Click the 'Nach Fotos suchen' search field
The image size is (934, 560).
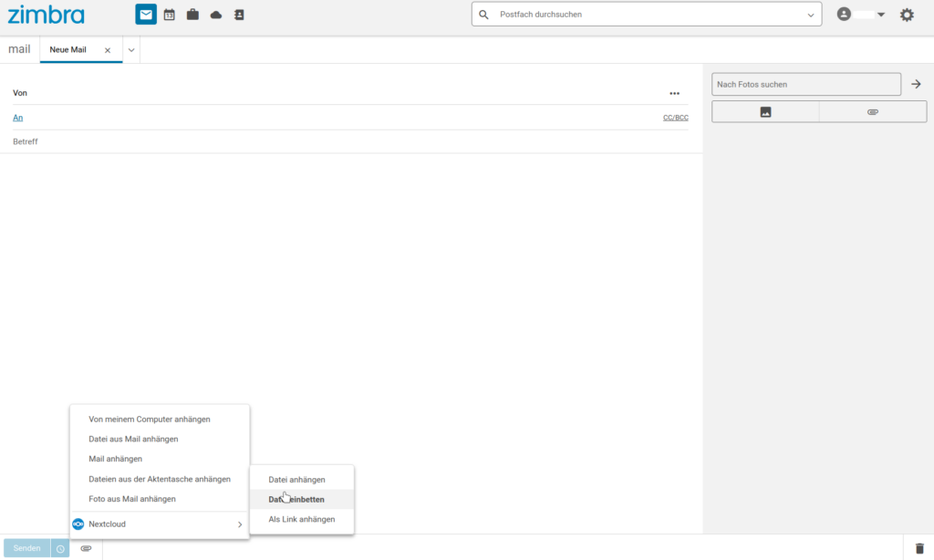tap(805, 85)
